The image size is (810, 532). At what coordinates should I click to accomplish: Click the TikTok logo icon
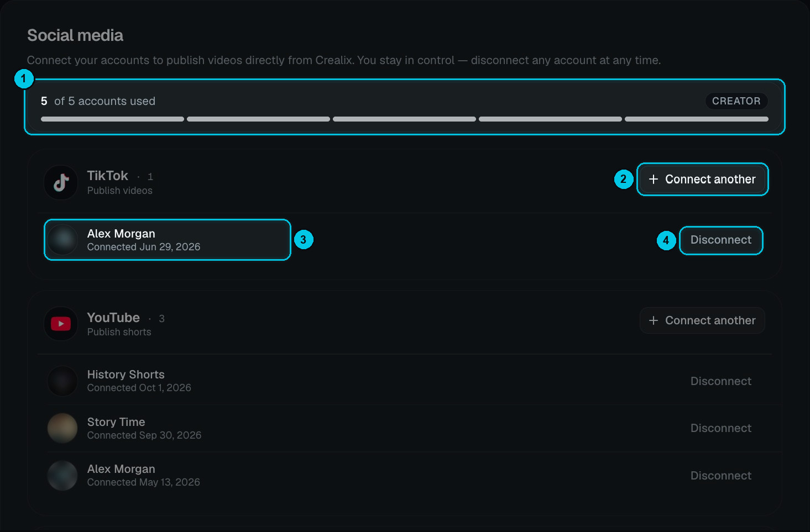[x=61, y=182]
